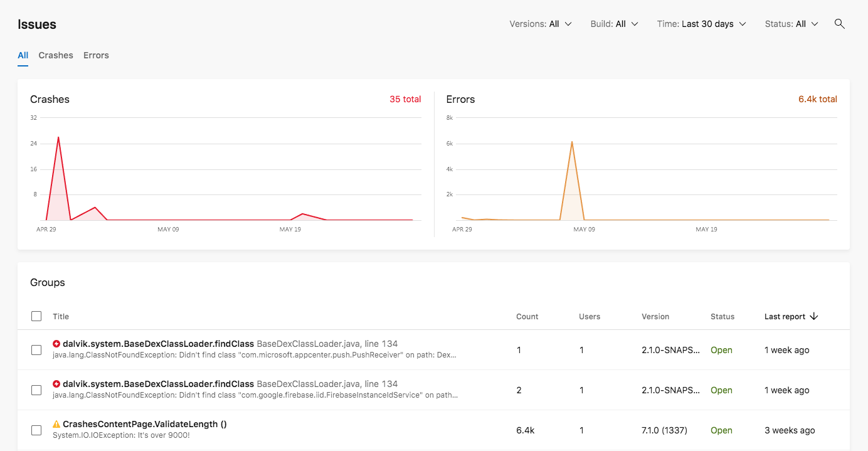
Task: Check the second group row checkbox
Action: (36, 390)
